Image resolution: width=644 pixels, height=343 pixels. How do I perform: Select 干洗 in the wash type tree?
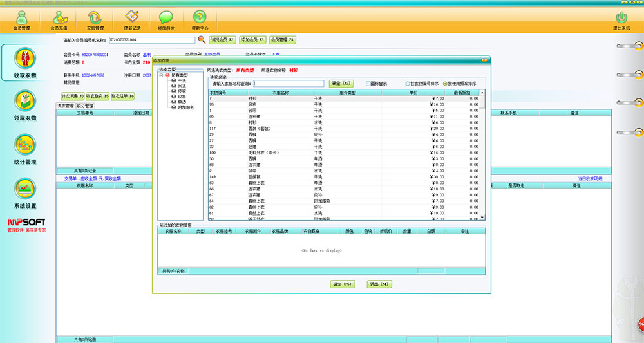[x=182, y=80]
